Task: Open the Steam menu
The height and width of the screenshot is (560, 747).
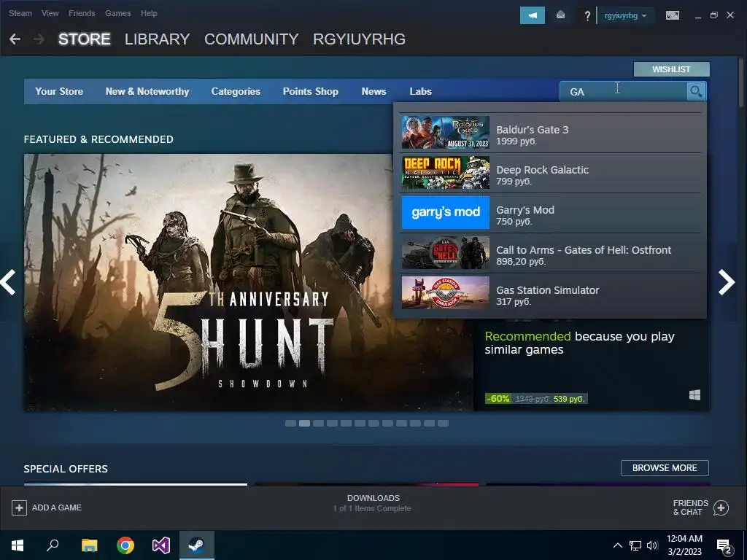Action: (20, 13)
